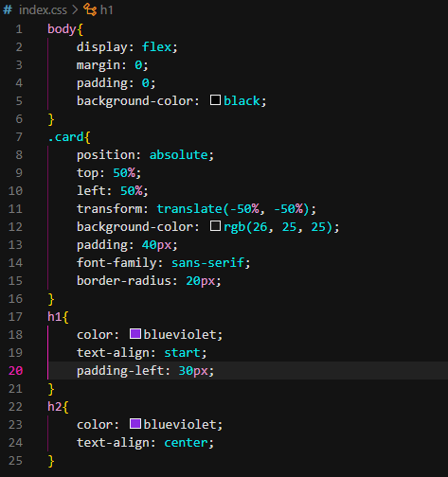Click the CSS hash icon before index.css
The image size is (448, 477).
8,10
